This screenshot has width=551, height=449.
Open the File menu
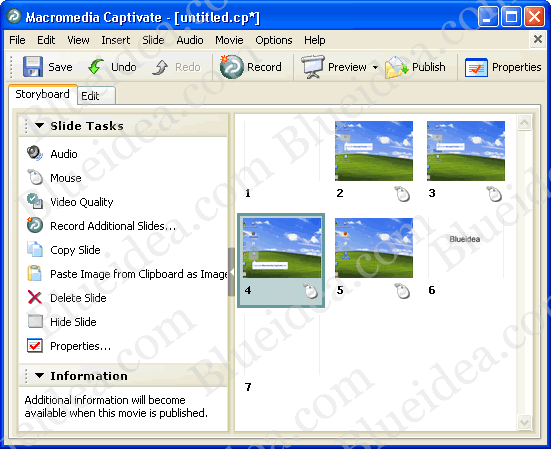17,40
